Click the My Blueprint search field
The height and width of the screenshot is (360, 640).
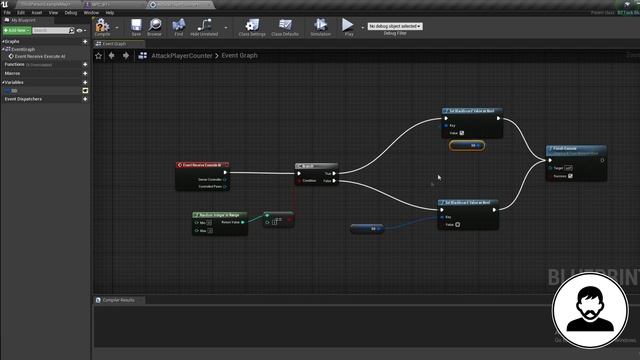pyautogui.click(x=50, y=31)
